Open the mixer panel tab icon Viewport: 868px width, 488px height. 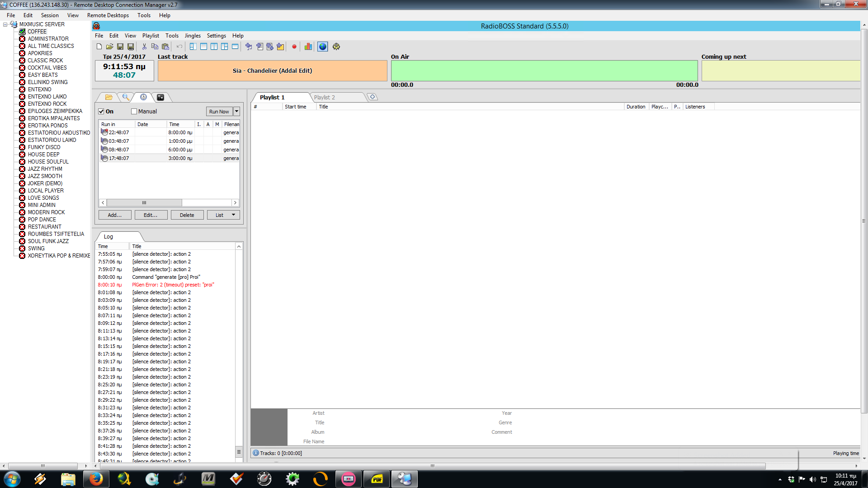[160, 97]
